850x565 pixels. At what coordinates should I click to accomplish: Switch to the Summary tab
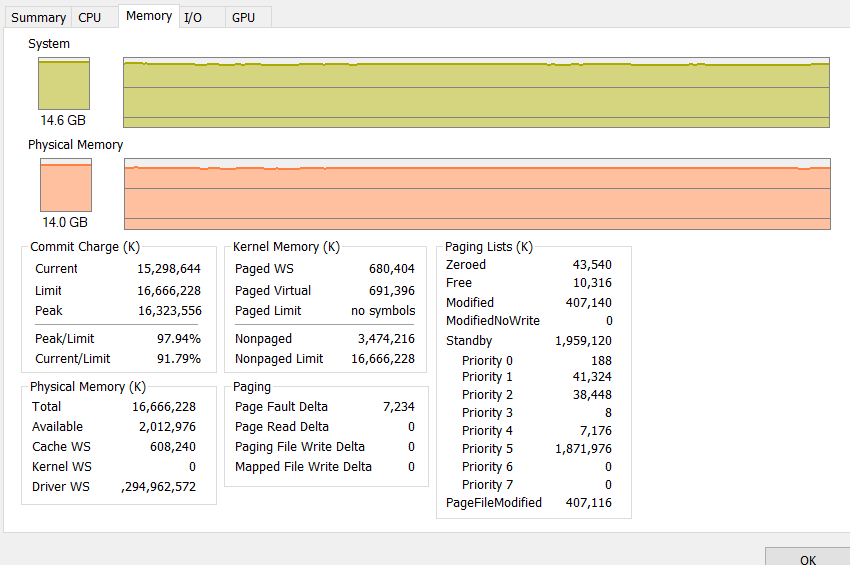38,17
